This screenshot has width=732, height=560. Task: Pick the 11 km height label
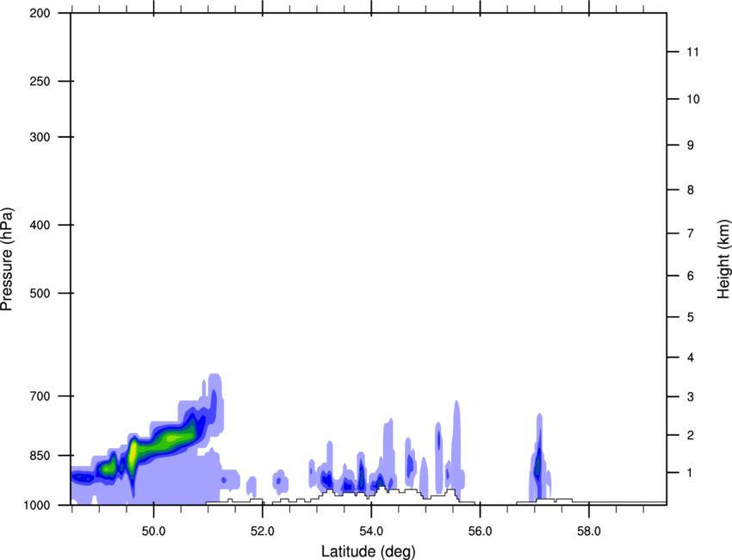click(693, 52)
